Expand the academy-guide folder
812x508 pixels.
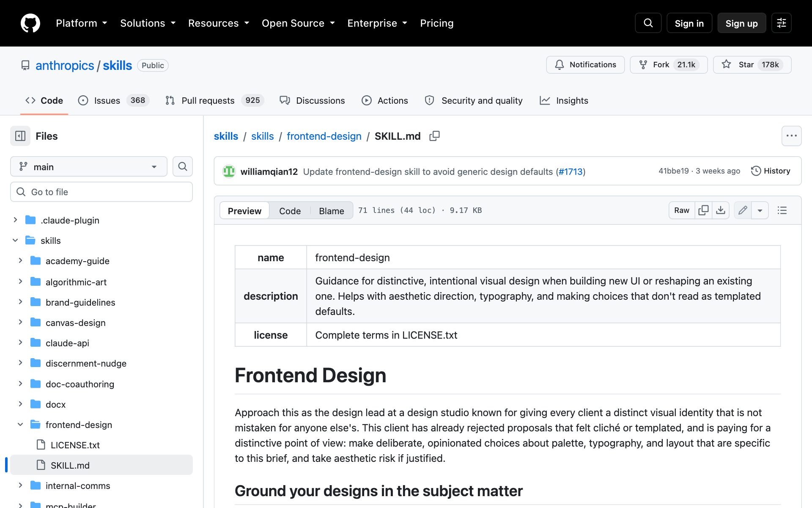tap(20, 260)
